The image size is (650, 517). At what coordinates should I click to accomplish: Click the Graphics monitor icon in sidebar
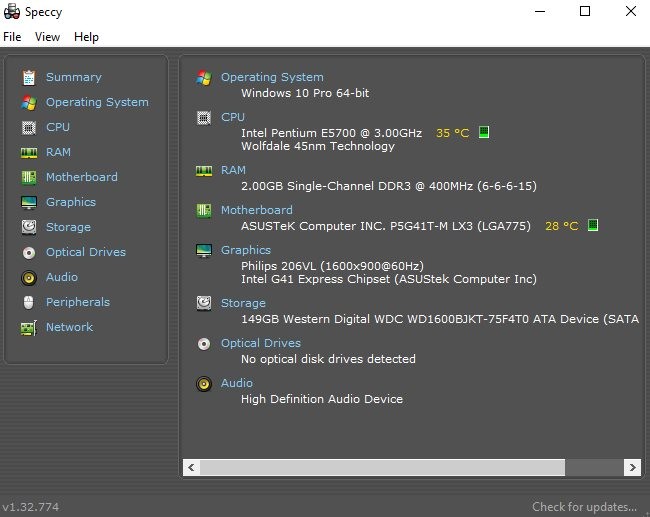29,202
